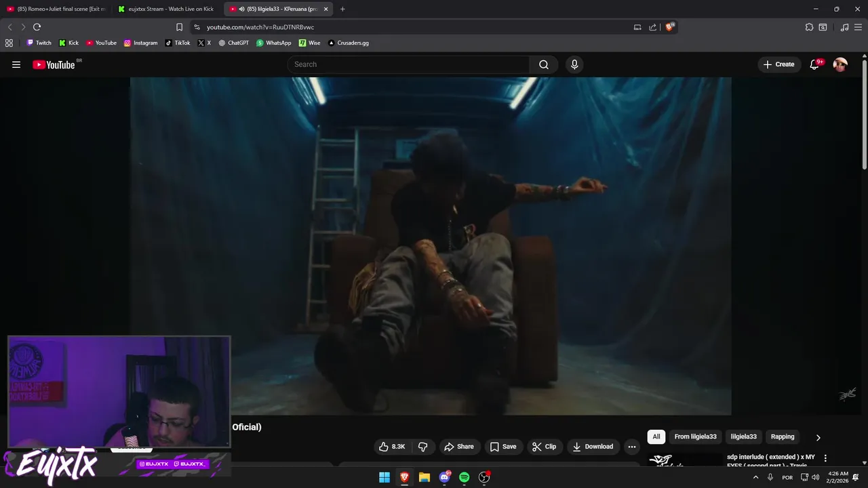
Task: Open sdp interlude video thumbnail
Action: pyautogui.click(x=684, y=460)
